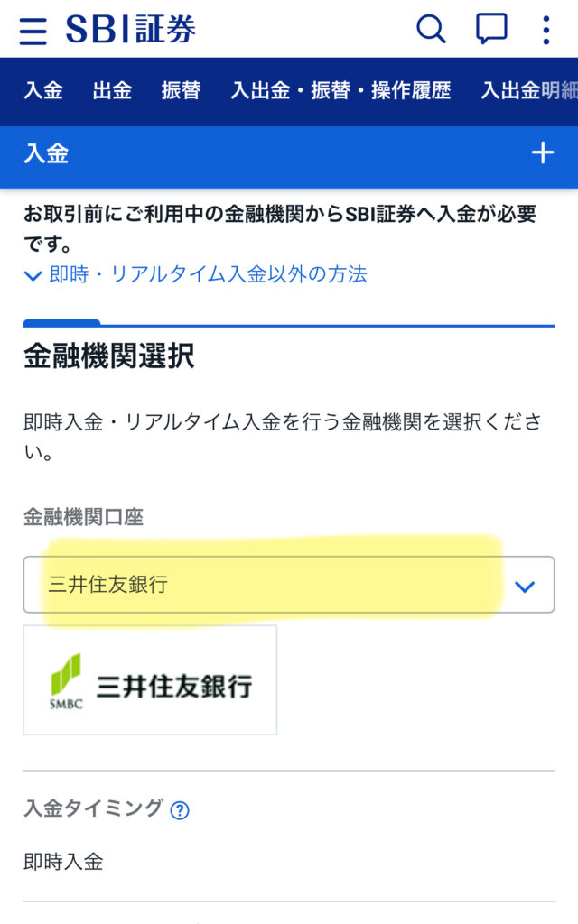Switch to the 出金 tab
This screenshot has height=924, width=578.
pyautogui.click(x=112, y=90)
